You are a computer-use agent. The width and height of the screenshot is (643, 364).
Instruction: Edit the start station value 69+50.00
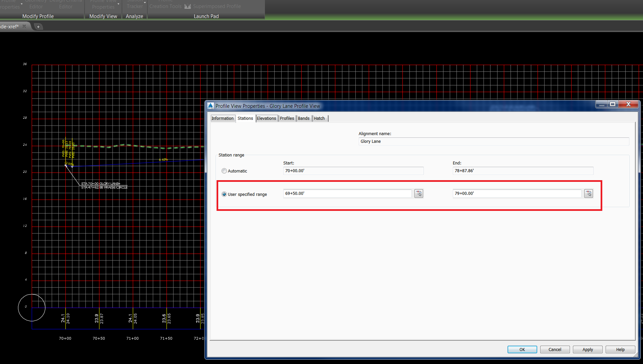click(347, 193)
